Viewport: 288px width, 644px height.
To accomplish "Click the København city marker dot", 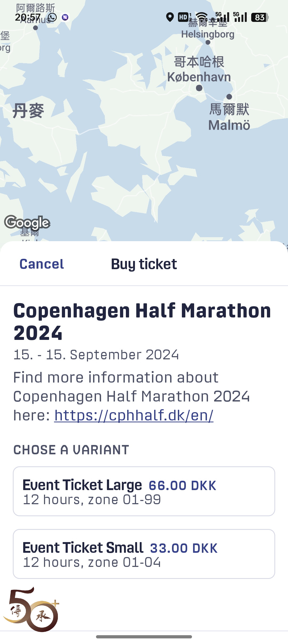I will pos(199,88).
